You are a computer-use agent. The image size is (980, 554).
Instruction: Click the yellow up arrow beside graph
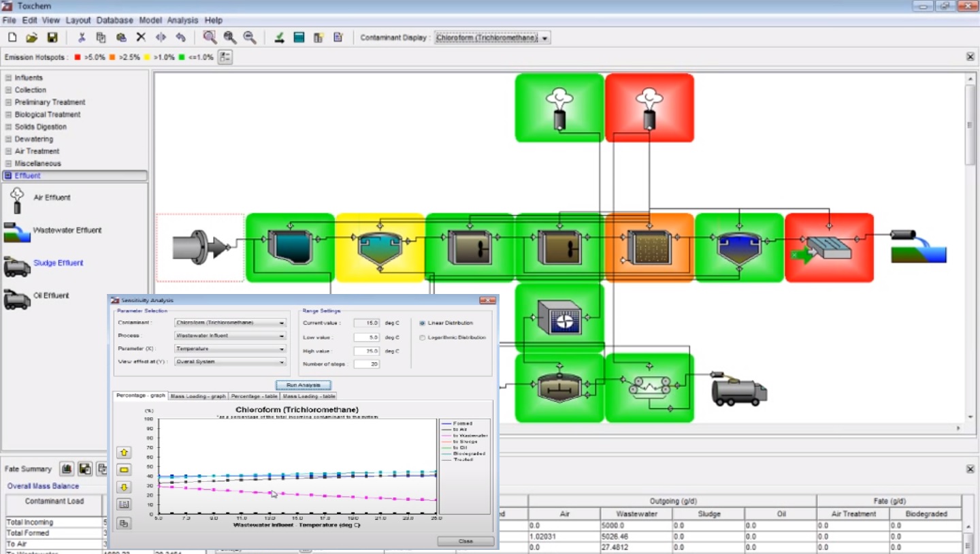click(124, 453)
